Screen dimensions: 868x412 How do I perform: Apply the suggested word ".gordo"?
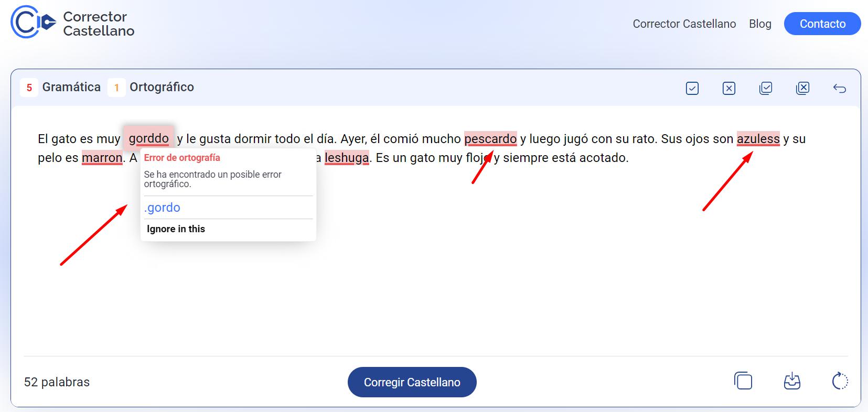(163, 208)
